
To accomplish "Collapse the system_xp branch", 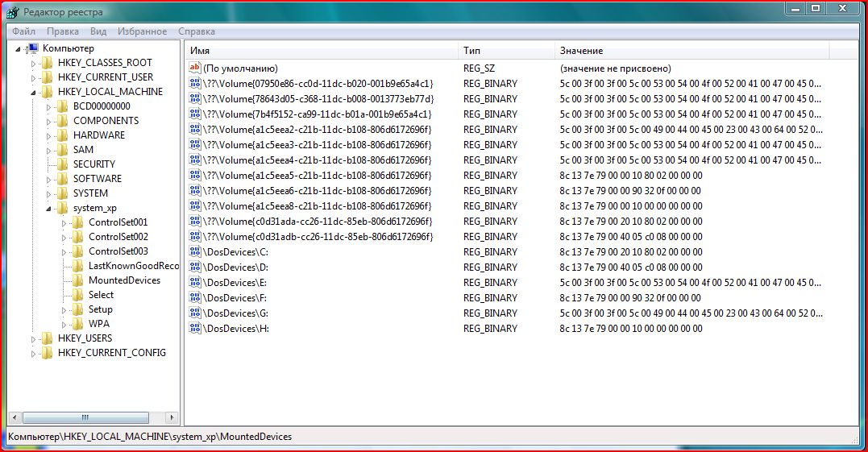I will pos(48,208).
